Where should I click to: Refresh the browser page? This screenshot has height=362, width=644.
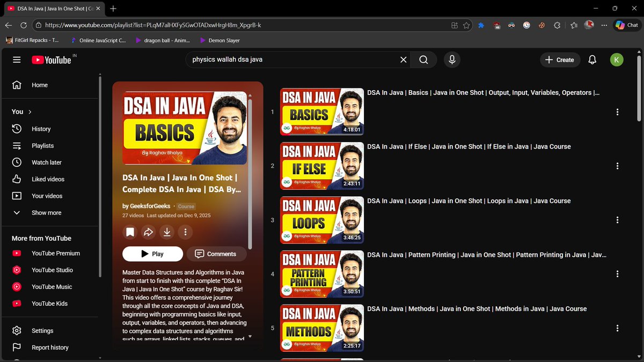(23, 25)
